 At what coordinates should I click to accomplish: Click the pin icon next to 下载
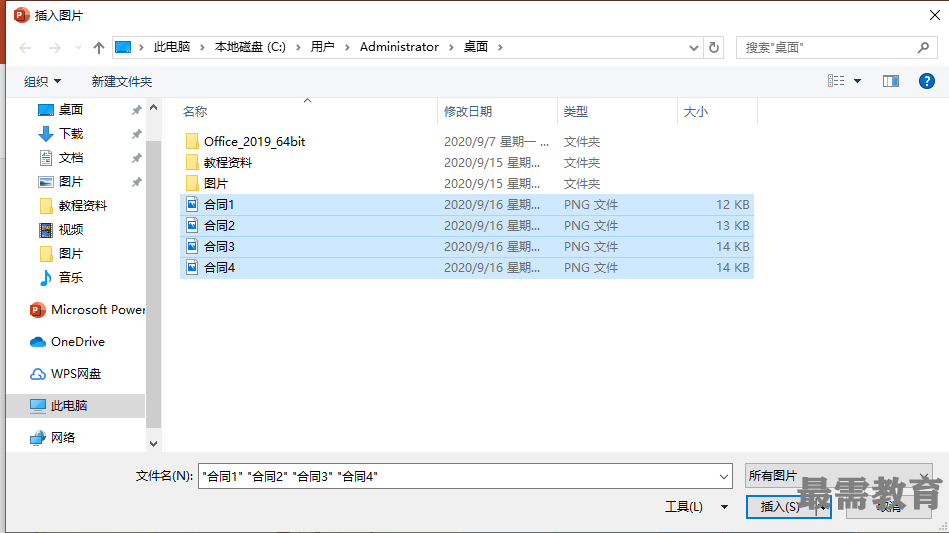click(x=137, y=134)
